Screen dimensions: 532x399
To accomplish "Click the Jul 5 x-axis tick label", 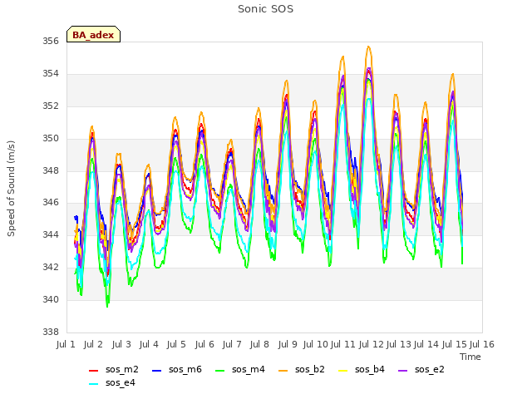I will 176,344.
